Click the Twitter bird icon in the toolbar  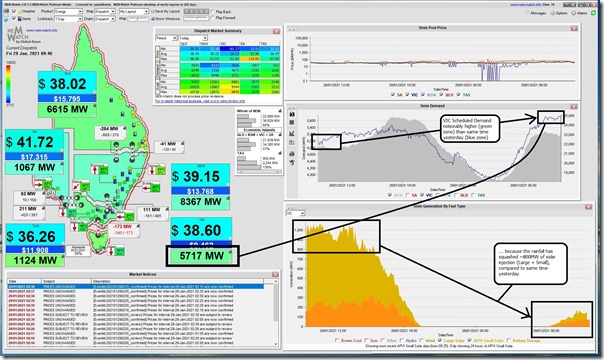point(5,19)
